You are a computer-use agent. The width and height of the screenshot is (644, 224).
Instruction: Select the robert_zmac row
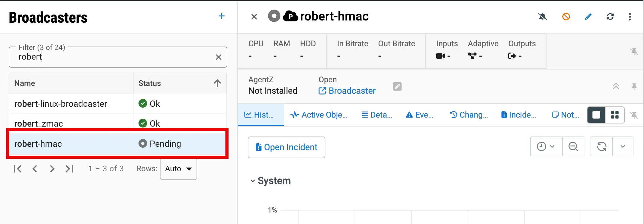(x=118, y=123)
